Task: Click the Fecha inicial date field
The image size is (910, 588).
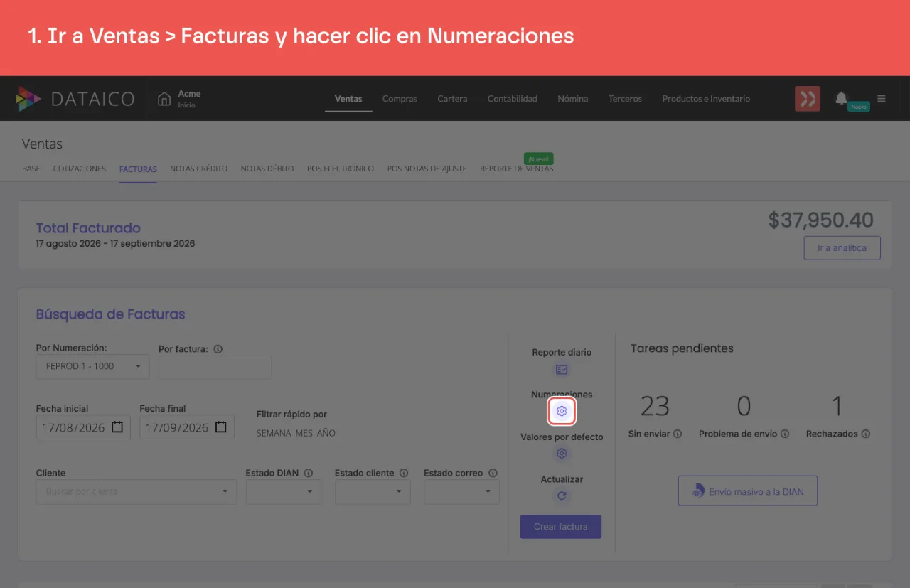Action: tap(83, 427)
